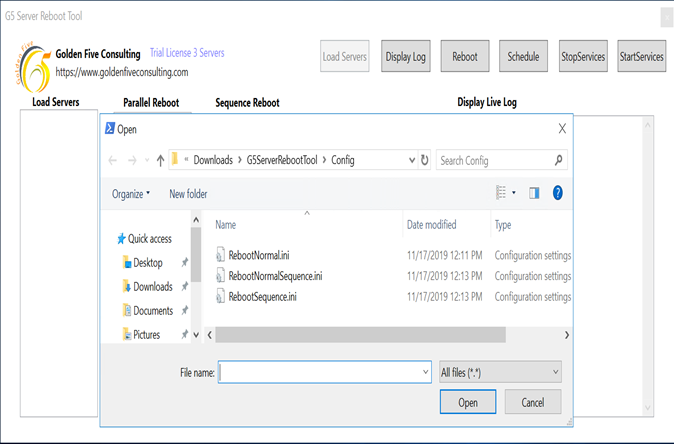Toggle the preview pane icon
Screen dimensions: 674x444
534,193
